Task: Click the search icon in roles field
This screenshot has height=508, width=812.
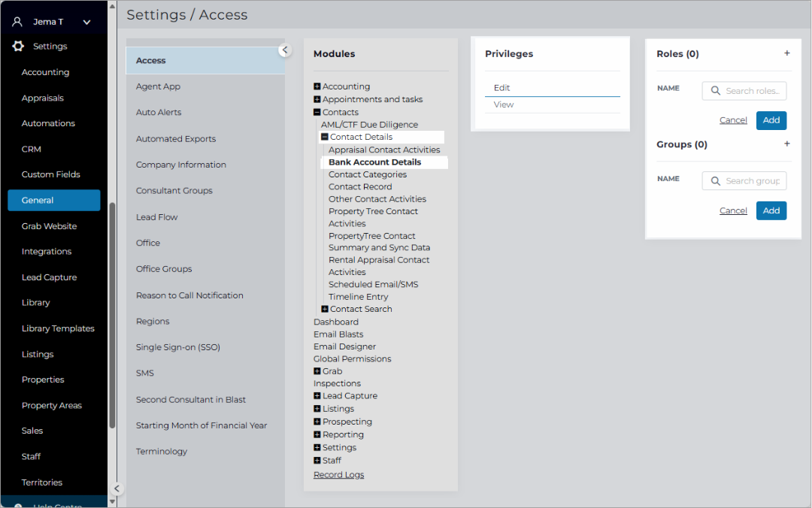Action: click(715, 91)
